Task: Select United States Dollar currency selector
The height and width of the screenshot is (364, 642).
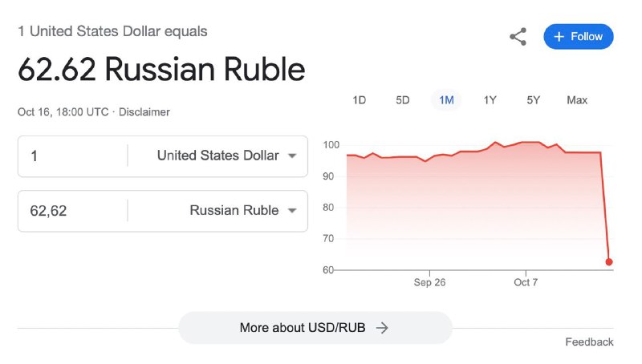Action: pos(217,156)
